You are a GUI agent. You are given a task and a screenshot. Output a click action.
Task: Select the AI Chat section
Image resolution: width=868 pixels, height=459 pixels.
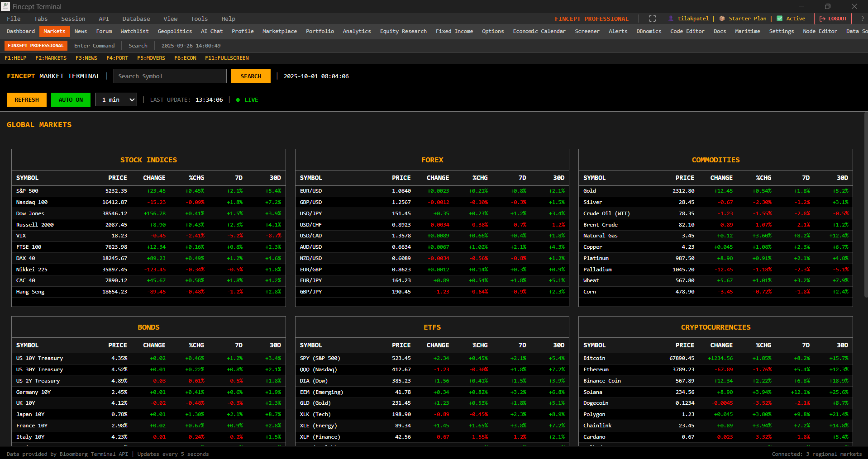tap(211, 31)
